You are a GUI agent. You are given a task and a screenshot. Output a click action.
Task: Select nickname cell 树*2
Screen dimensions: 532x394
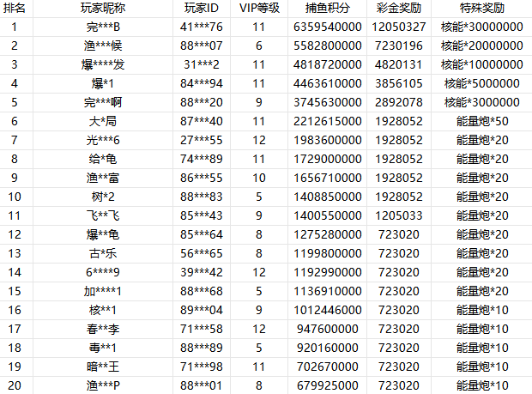[103, 197]
